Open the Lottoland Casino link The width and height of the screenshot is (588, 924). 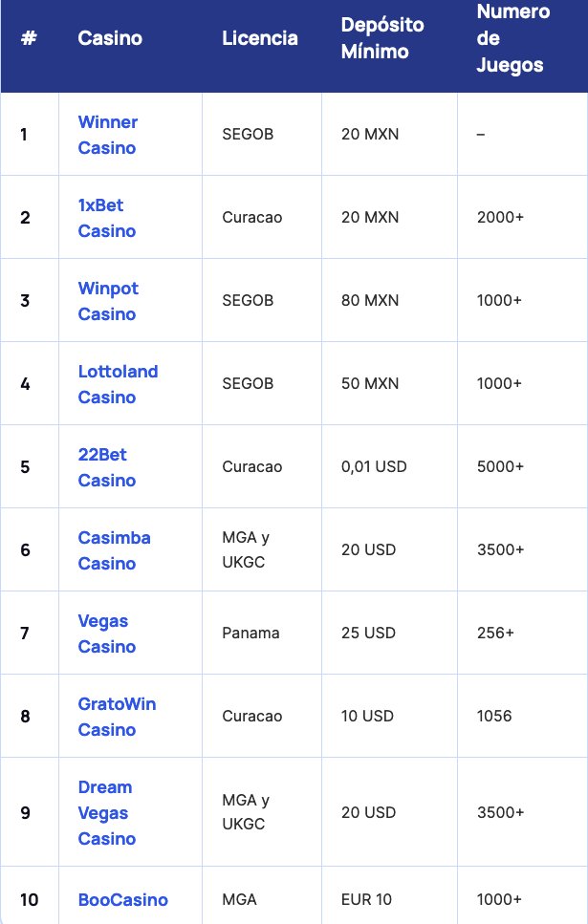(x=118, y=383)
